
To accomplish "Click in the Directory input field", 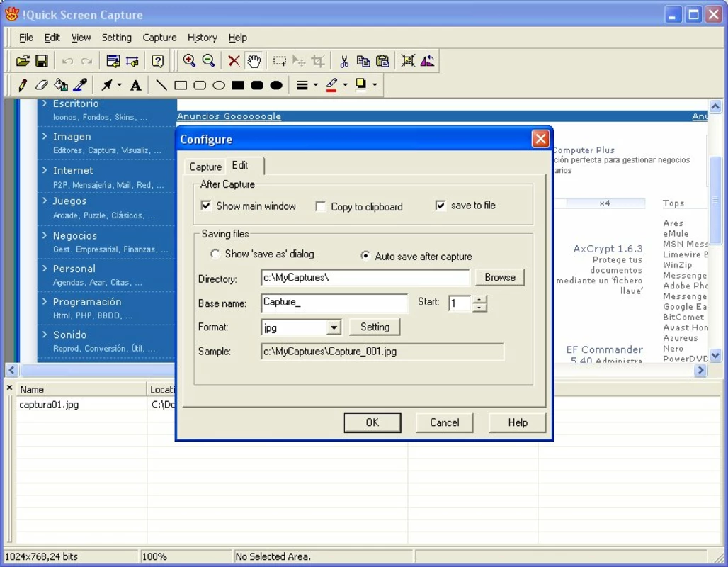I will (x=365, y=277).
